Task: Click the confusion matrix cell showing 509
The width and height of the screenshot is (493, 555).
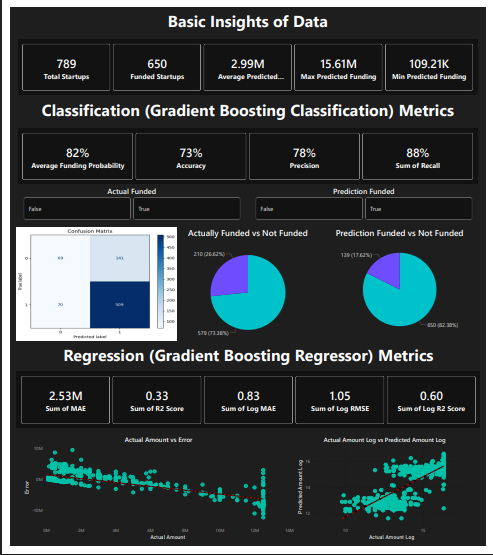Action: pyautogui.click(x=120, y=305)
